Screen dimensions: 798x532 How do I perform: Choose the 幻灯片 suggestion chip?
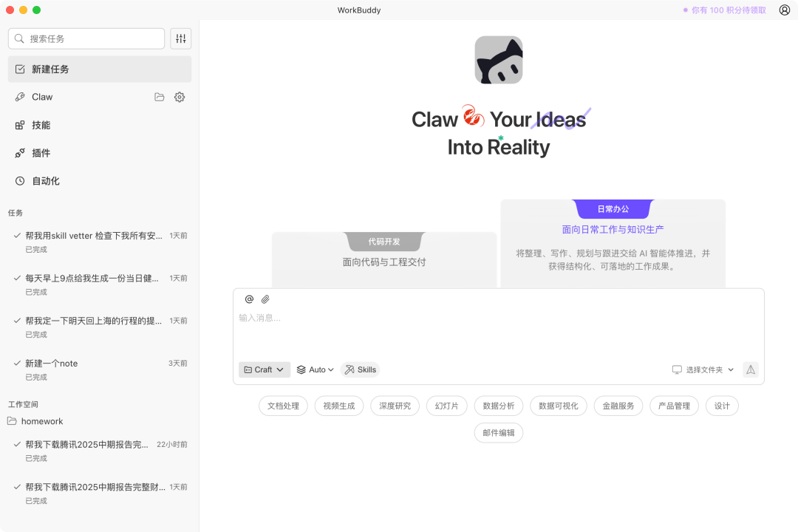447,406
